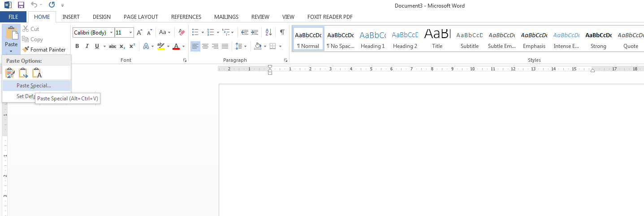Open the Line Spacing dropdown arrow

[x=245, y=46]
